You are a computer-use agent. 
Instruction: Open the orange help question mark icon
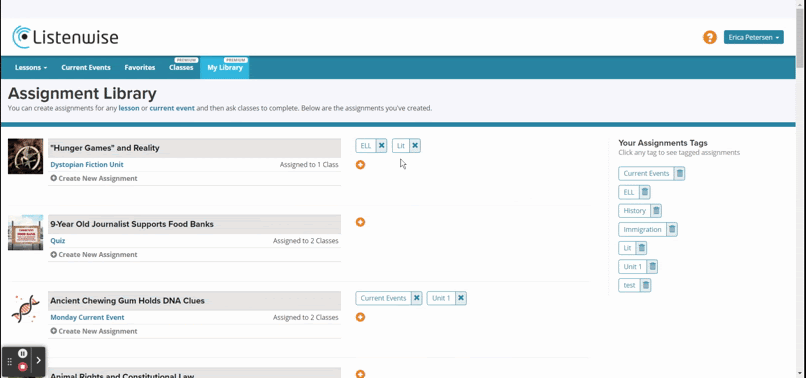pyautogui.click(x=710, y=37)
